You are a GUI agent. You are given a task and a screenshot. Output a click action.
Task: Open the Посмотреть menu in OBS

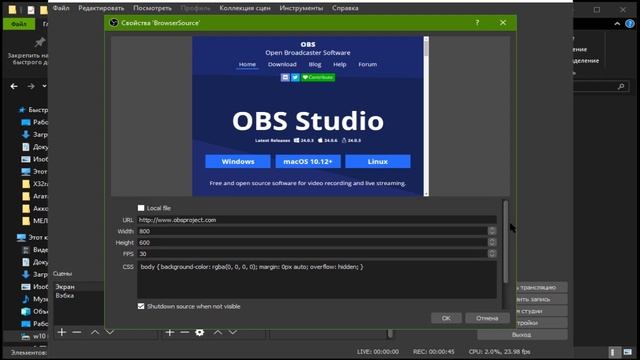click(x=152, y=8)
